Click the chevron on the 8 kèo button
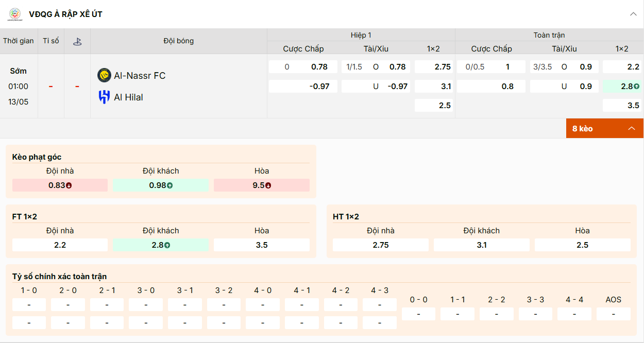644x343 pixels. pos(632,128)
